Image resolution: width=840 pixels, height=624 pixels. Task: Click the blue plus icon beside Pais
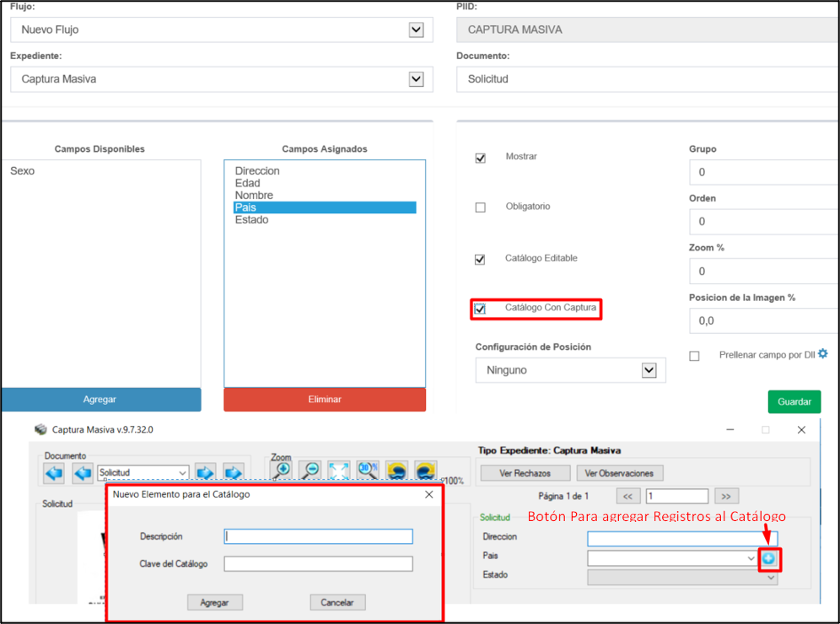coord(769,558)
